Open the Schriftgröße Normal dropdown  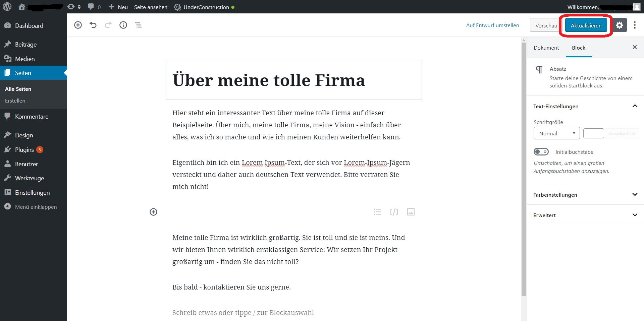(x=556, y=133)
